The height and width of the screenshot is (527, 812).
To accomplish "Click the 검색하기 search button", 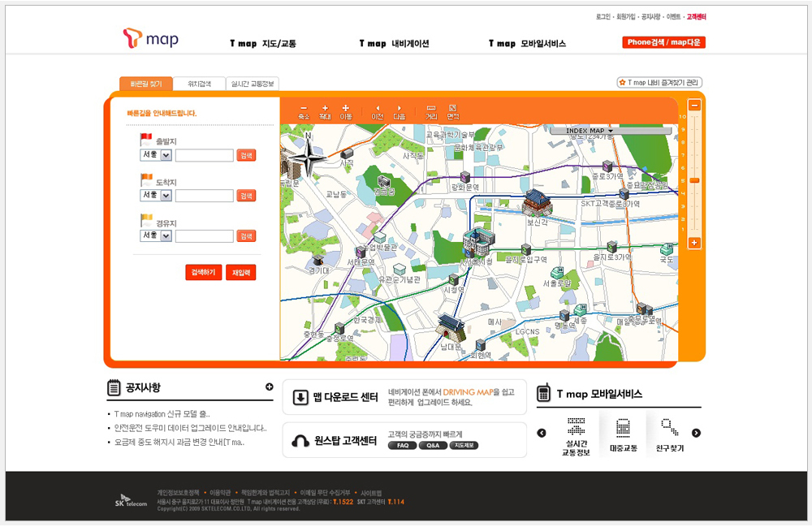I will tap(203, 272).
